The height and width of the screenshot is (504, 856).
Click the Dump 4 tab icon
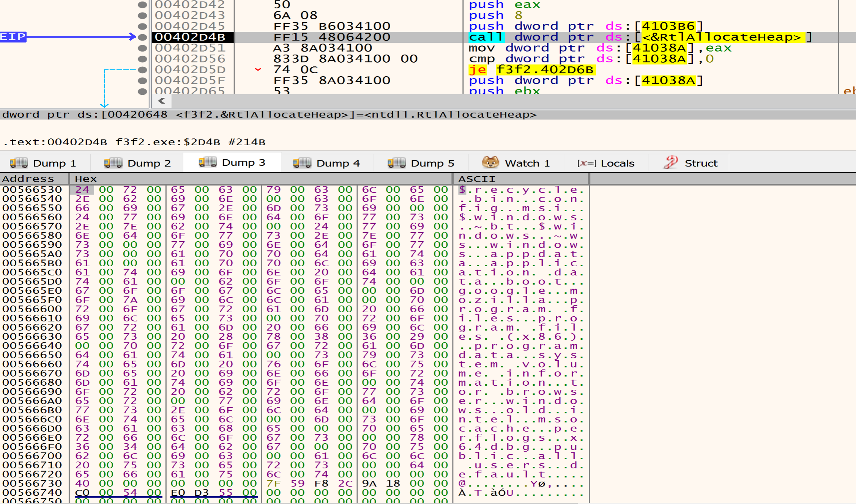click(x=302, y=163)
